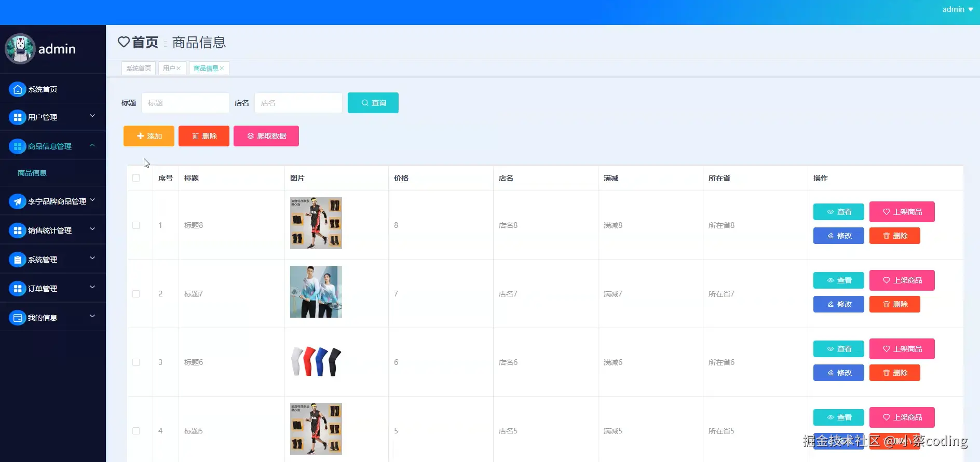Viewport: 980px width, 462px height.
Task: Click the plus icon on 添加 button
Action: point(140,136)
